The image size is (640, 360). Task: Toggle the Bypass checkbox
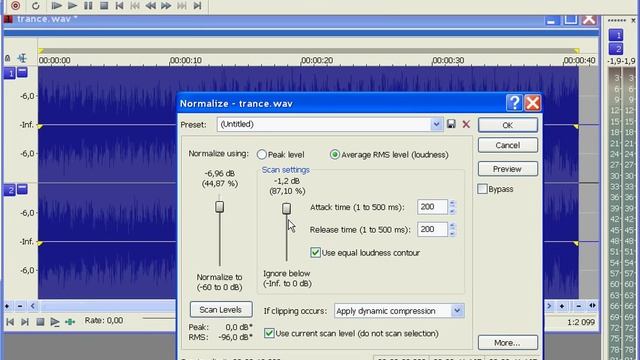[x=482, y=189]
